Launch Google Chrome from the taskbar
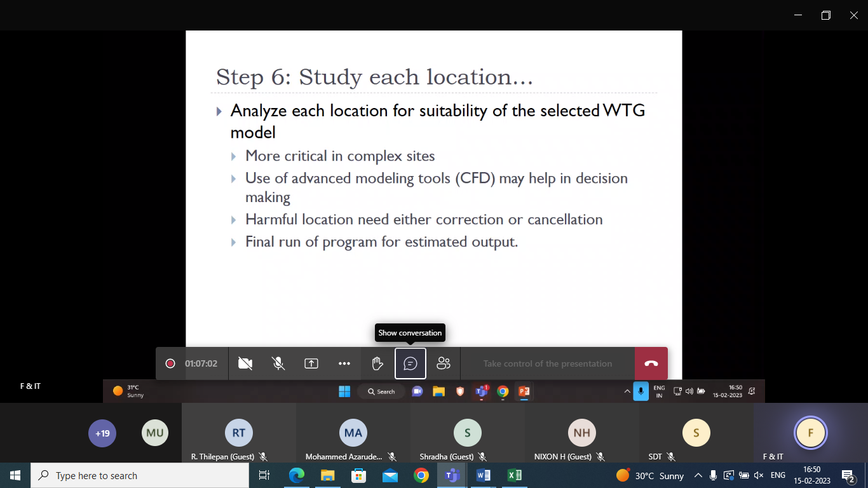 click(x=421, y=475)
